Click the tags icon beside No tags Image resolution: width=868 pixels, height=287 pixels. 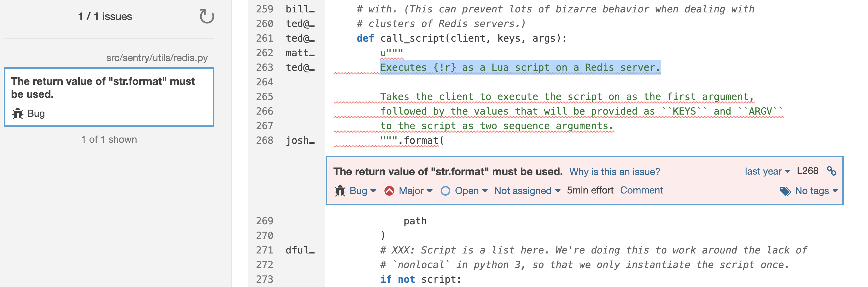tap(785, 191)
